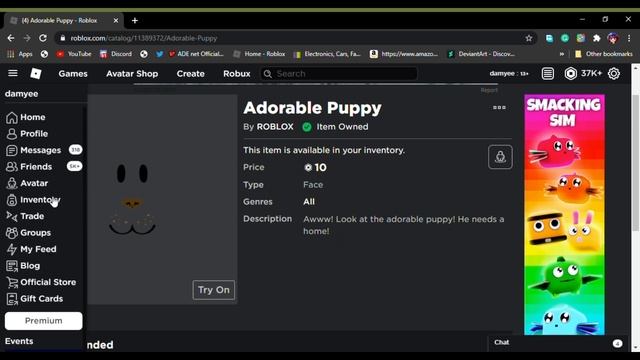The height and width of the screenshot is (360, 640).
Task: Open the item's three-dots options menu
Action: pos(499,107)
